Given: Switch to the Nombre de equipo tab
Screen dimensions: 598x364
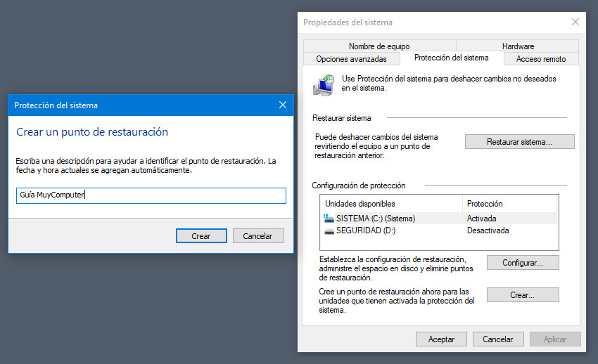Looking at the screenshot, I should [379, 46].
